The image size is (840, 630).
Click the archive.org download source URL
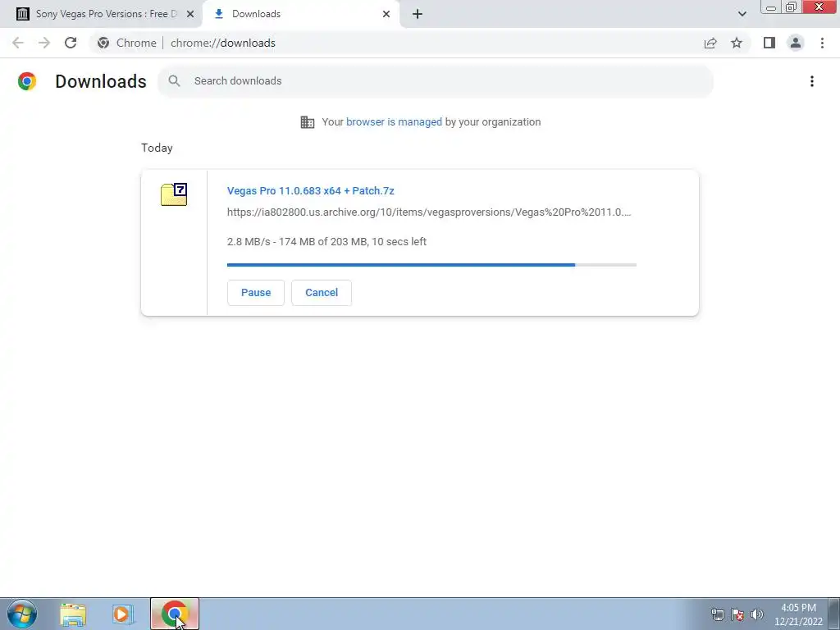429,212
